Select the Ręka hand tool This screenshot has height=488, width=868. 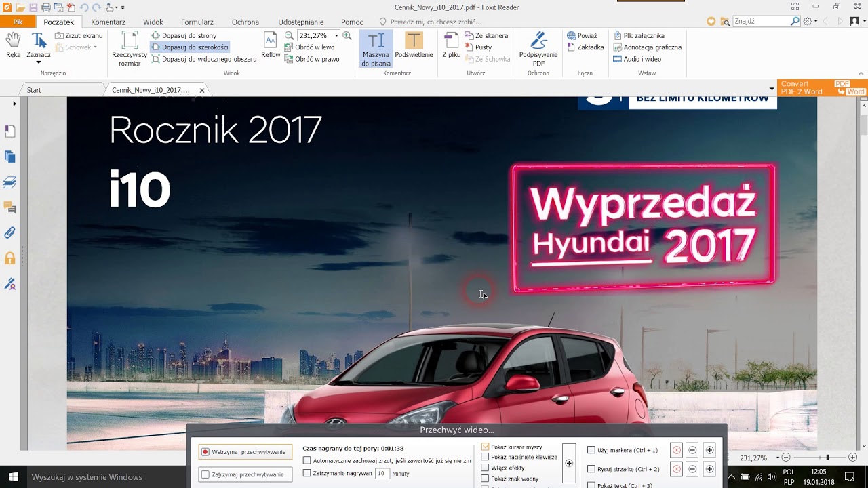click(13, 46)
